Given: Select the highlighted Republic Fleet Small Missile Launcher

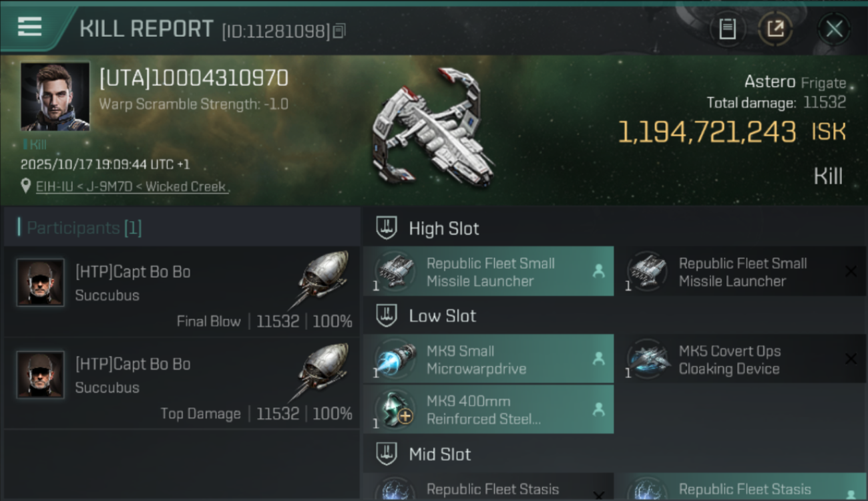Looking at the screenshot, I should click(x=489, y=272).
